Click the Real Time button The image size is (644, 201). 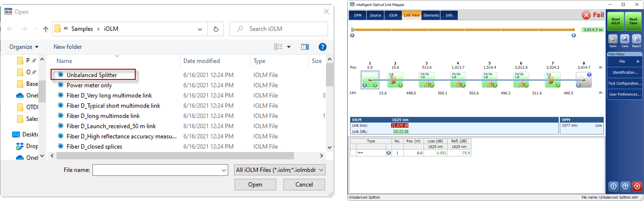point(633,21)
